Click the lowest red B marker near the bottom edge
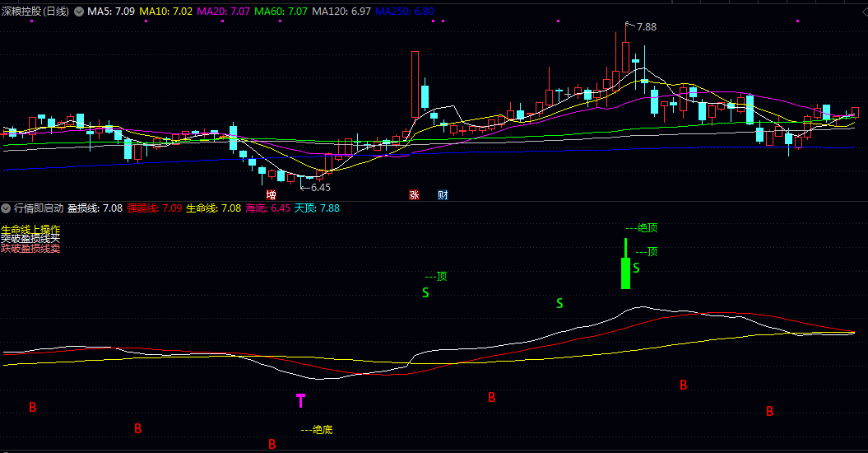The height and width of the screenshot is (453, 868). coord(272,445)
